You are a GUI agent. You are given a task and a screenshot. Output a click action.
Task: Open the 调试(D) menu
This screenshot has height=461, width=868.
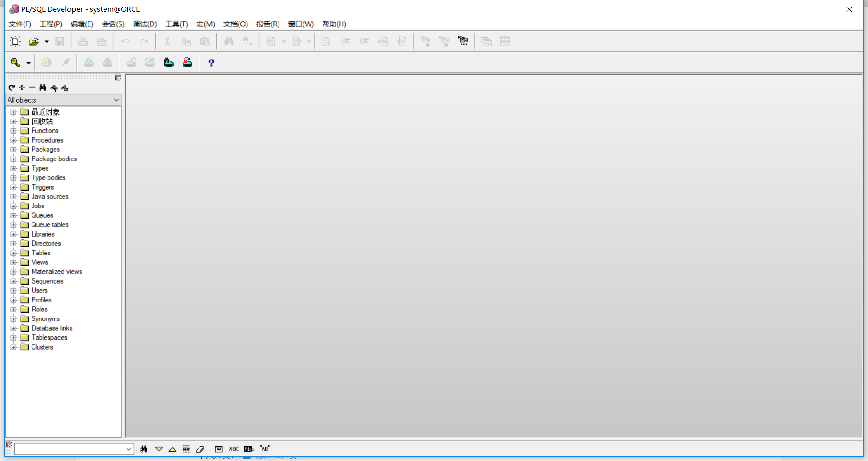point(144,24)
